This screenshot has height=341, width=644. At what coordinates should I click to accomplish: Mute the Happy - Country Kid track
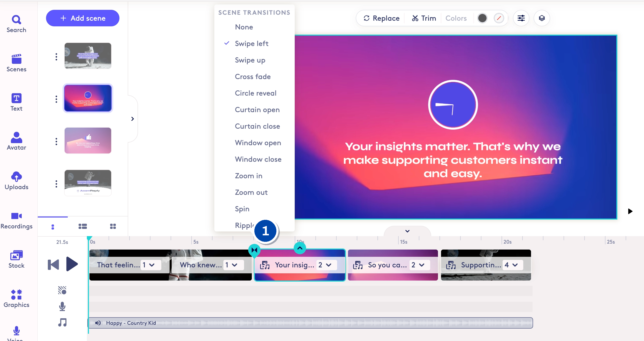coord(98,323)
